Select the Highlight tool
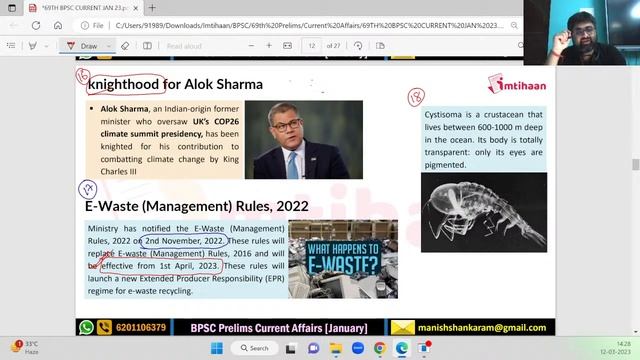Image resolution: width=640 pixels, height=360 pixels. 33,46
